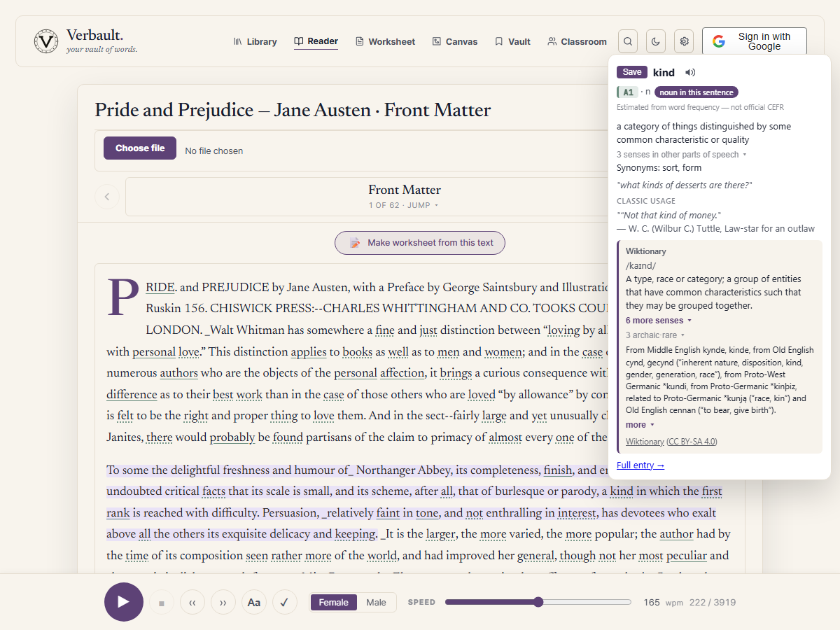Screen dimensions: 840x630
Task: Expand 6 more senses
Action: click(x=659, y=321)
